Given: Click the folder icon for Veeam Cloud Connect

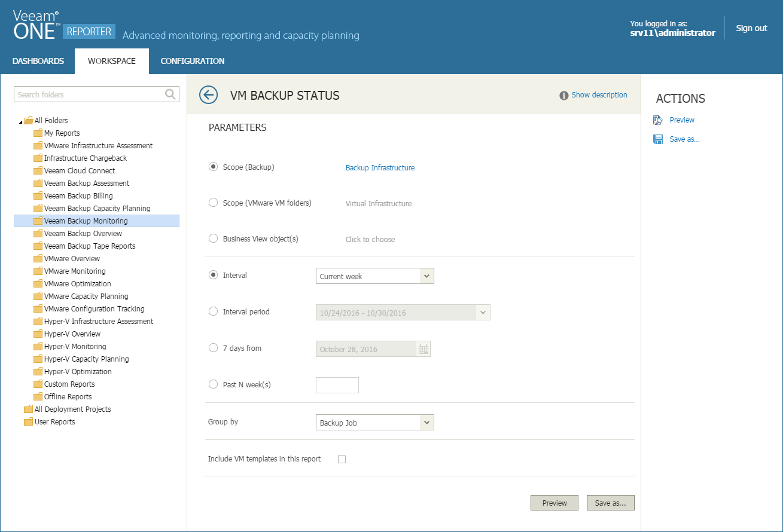Looking at the screenshot, I should click(x=38, y=170).
